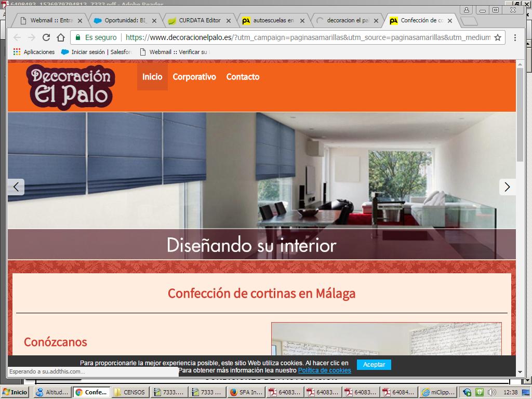Show the next slide with the right arrow

tap(508, 187)
